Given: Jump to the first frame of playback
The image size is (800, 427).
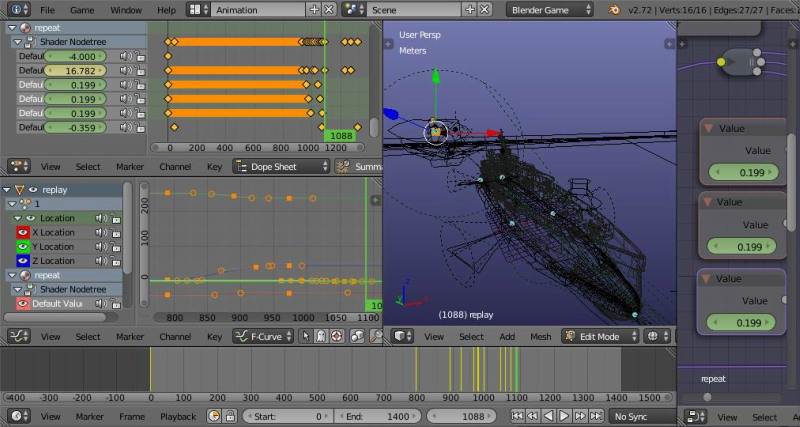Looking at the screenshot, I should coord(518,416).
